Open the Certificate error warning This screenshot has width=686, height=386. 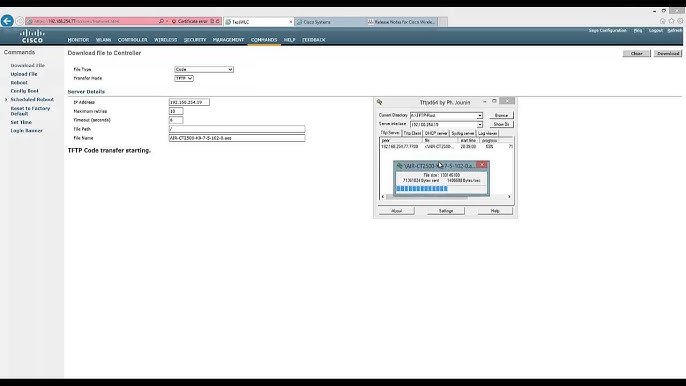click(190, 21)
